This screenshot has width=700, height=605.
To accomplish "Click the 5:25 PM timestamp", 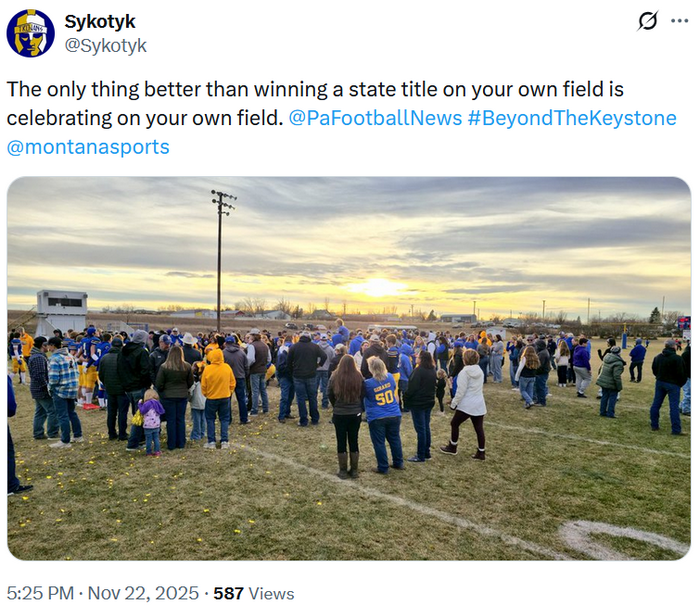I will [40, 593].
